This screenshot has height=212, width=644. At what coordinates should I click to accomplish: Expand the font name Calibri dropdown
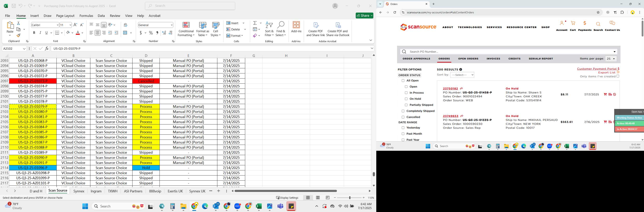[57, 25]
